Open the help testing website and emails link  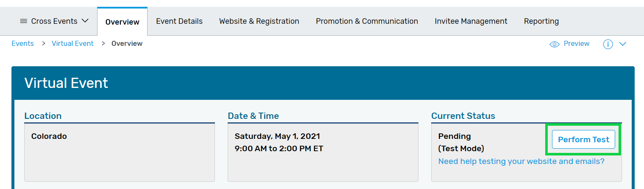click(x=521, y=161)
